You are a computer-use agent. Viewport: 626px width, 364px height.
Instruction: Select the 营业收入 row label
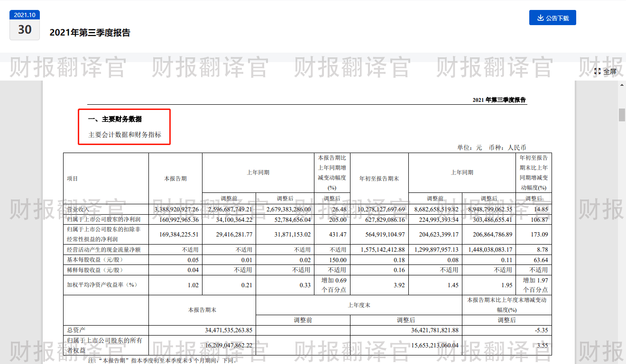pyautogui.click(x=78, y=209)
